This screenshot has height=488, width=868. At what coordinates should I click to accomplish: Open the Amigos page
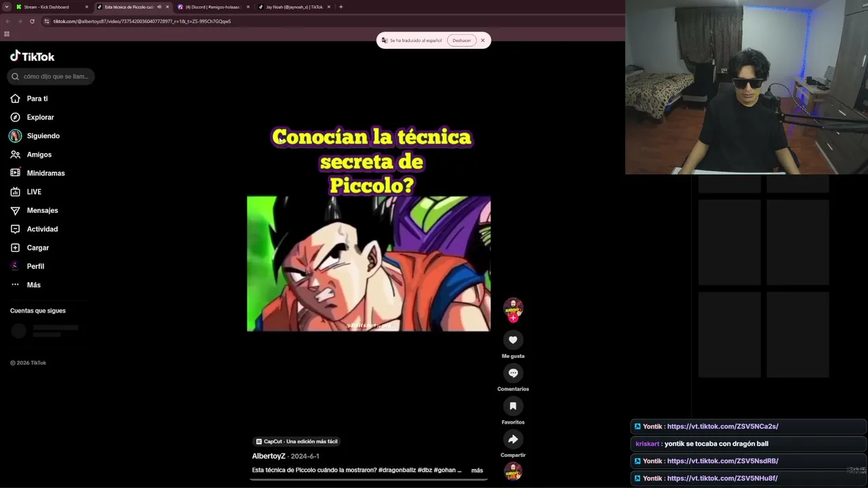[31, 155]
